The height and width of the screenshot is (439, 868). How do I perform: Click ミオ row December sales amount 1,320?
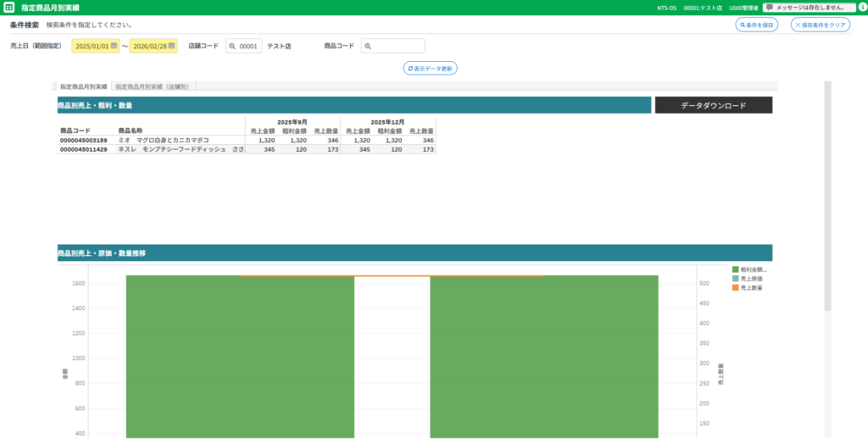coord(362,141)
